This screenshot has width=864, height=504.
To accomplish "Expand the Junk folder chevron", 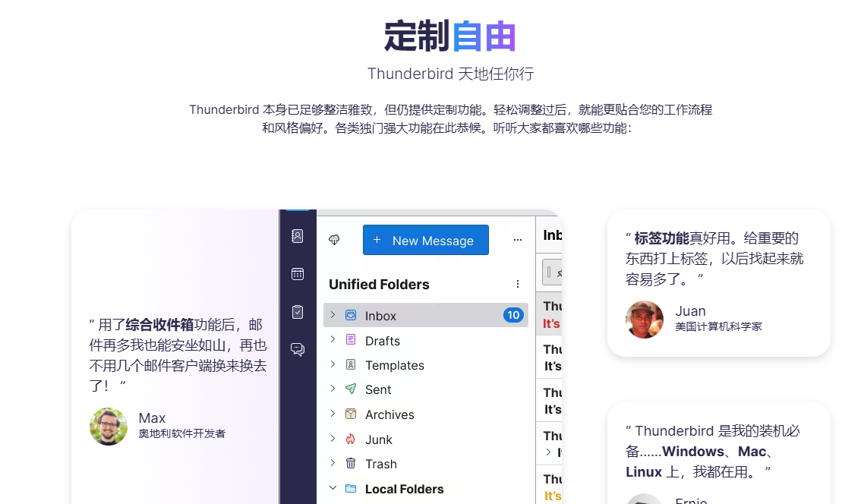I will (333, 439).
